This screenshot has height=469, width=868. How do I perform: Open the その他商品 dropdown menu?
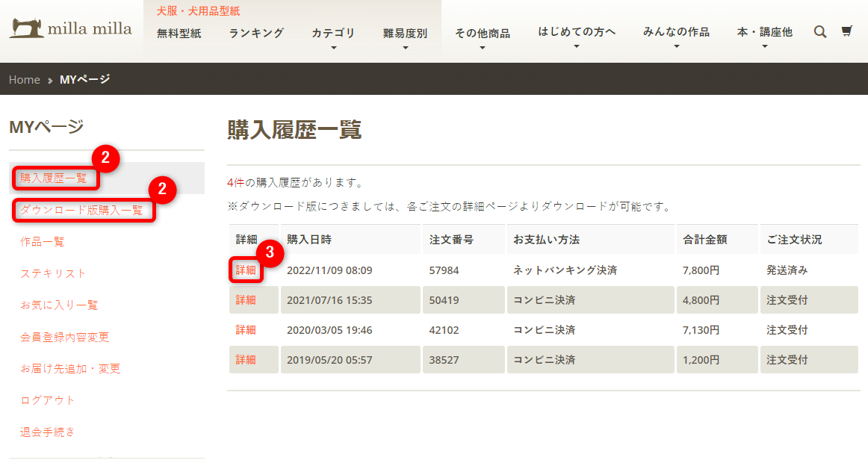[482, 34]
